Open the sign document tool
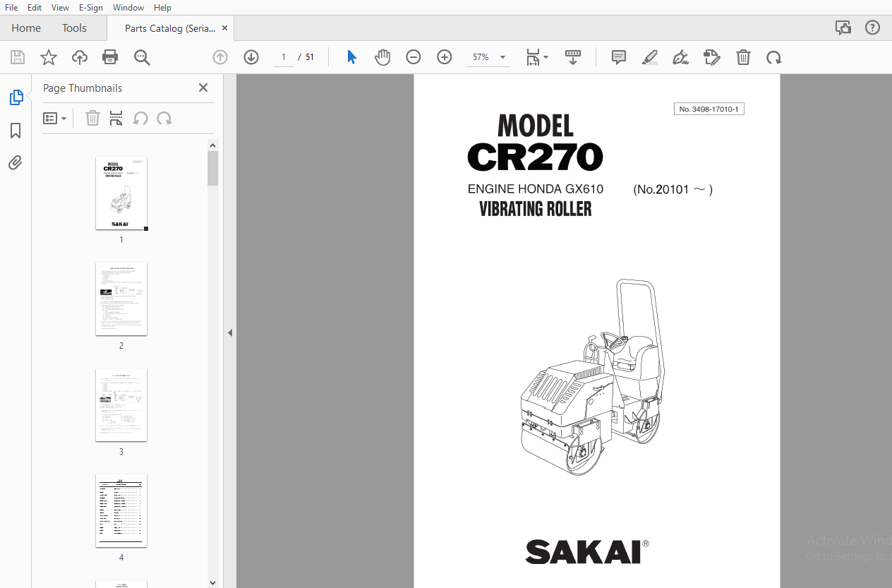Image resolution: width=892 pixels, height=588 pixels. pyautogui.click(x=681, y=57)
